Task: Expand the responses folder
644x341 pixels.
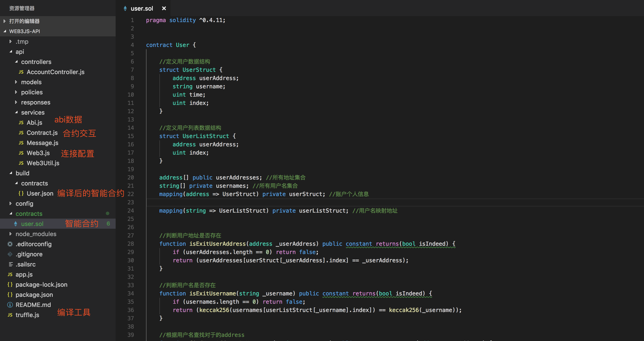Action: click(x=16, y=102)
